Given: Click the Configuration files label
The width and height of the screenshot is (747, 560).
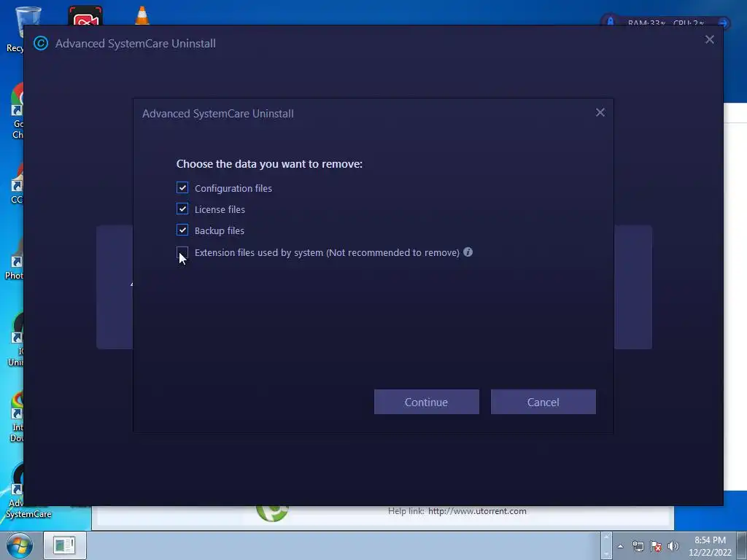Looking at the screenshot, I should (233, 188).
